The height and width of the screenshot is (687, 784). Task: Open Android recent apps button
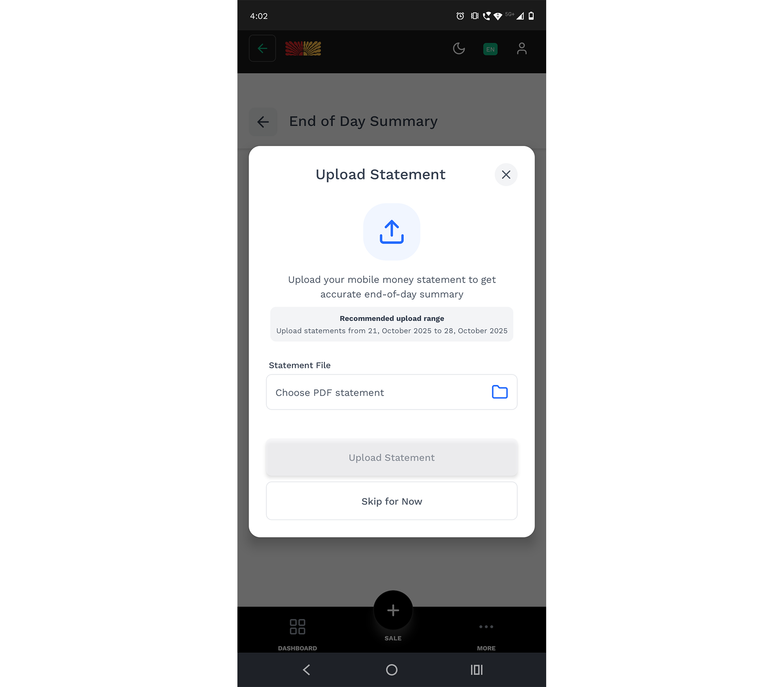pyautogui.click(x=476, y=670)
